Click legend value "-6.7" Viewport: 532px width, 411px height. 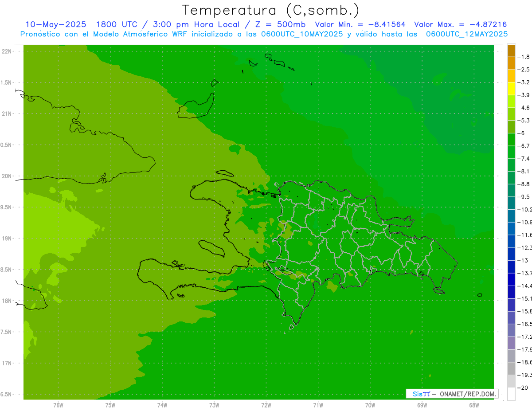(x=524, y=146)
